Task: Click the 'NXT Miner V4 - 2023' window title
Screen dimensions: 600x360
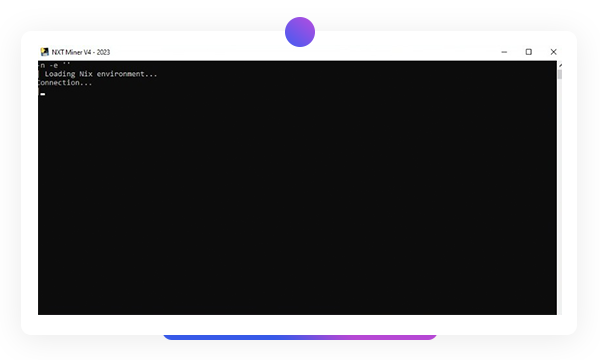Action: (81, 52)
